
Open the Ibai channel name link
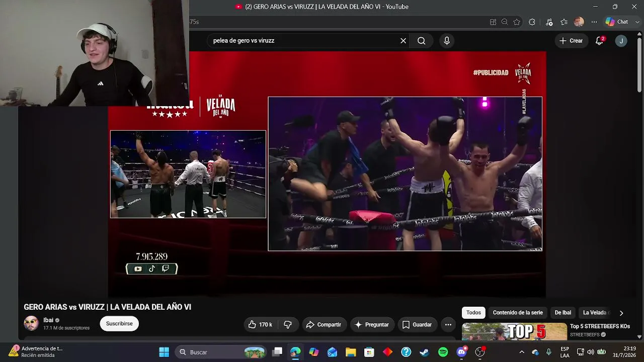tap(48, 320)
